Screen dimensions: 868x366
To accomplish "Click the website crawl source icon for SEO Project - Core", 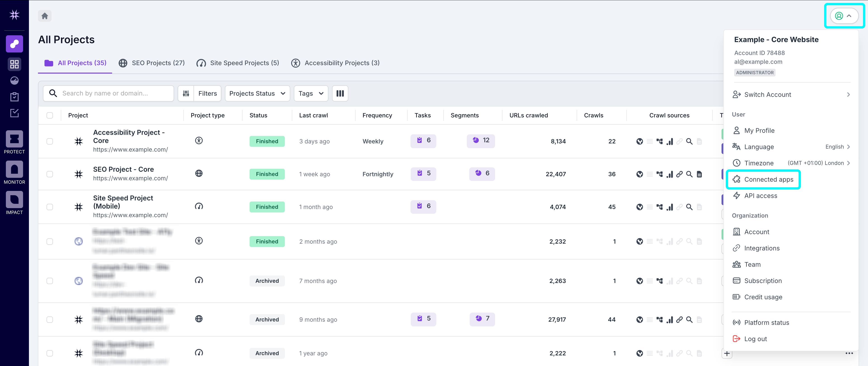I will 640,174.
